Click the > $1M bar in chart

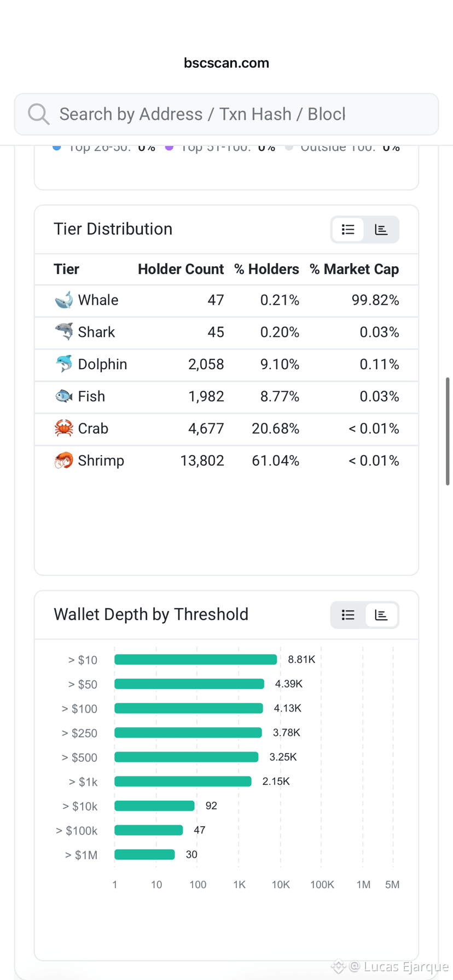click(x=144, y=854)
